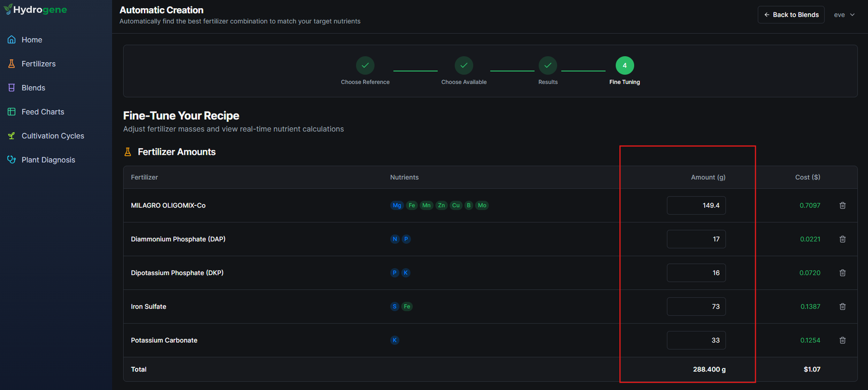868x390 pixels.
Task: Click the Nutrients column header
Action: pyautogui.click(x=404, y=177)
